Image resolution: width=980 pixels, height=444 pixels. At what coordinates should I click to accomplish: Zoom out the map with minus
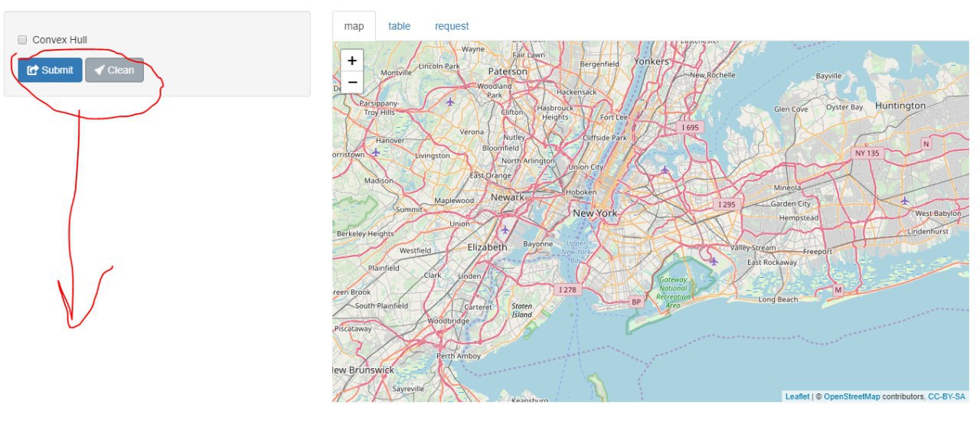pyautogui.click(x=351, y=82)
